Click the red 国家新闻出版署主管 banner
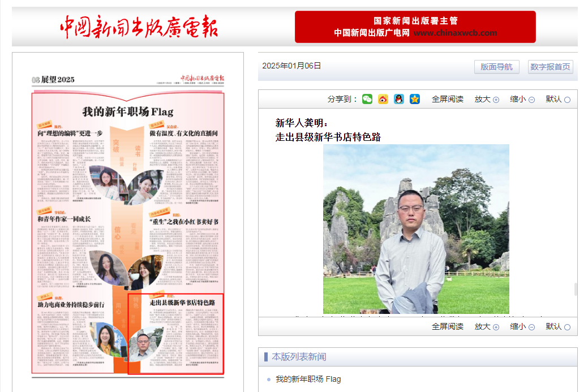Viewport: 588px width, 392px height. pos(415,27)
